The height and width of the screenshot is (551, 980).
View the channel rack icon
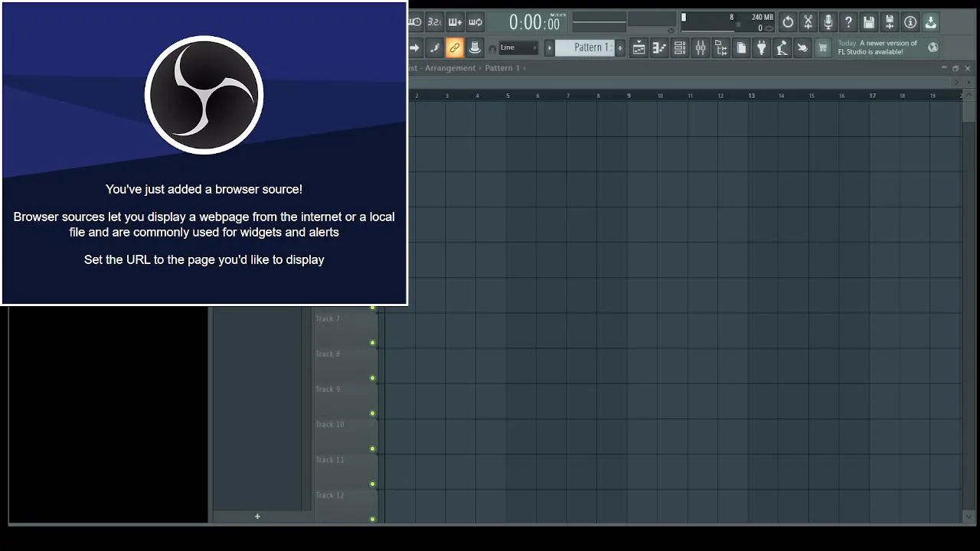pos(680,47)
